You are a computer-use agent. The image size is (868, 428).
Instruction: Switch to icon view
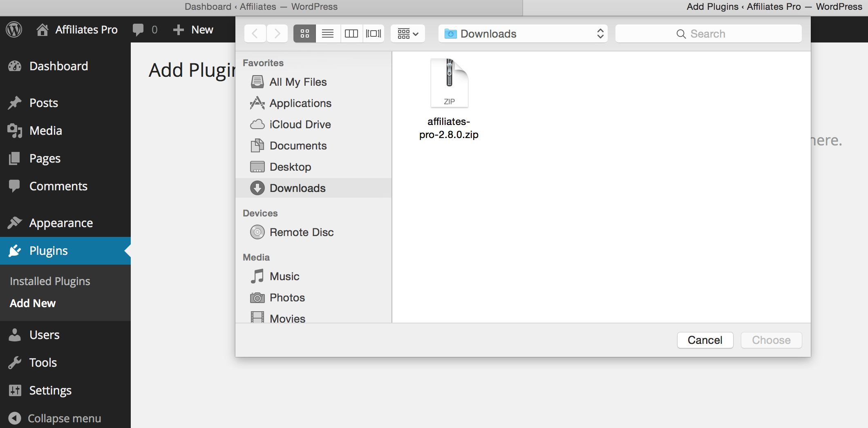click(x=304, y=33)
